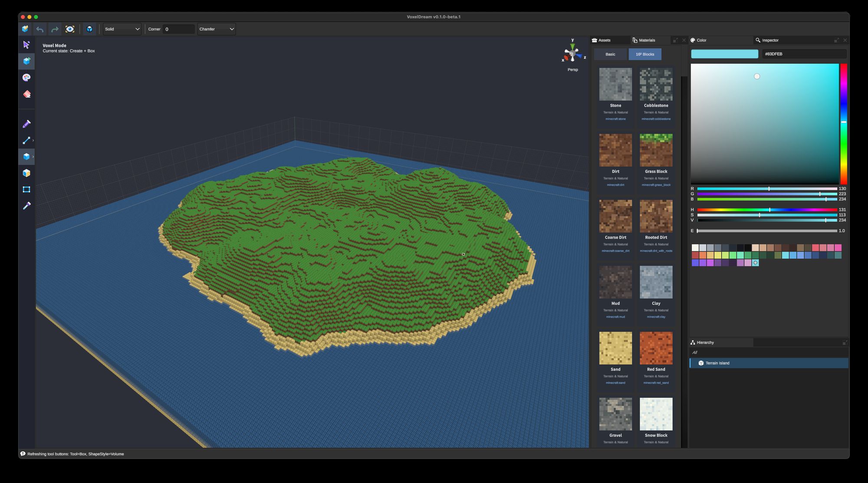This screenshot has height=483, width=868.
Task: Choose the paint palette tool
Action: coord(26,78)
